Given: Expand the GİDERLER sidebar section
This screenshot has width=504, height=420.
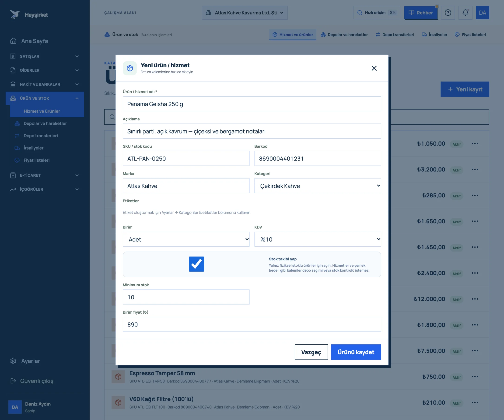Looking at the screenshot, I should (45, 70).
